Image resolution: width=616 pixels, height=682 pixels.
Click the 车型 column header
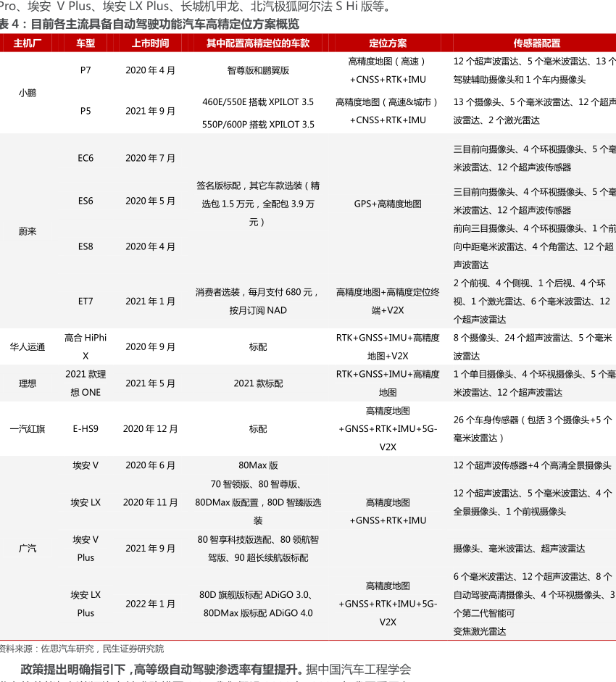point(86,43)
